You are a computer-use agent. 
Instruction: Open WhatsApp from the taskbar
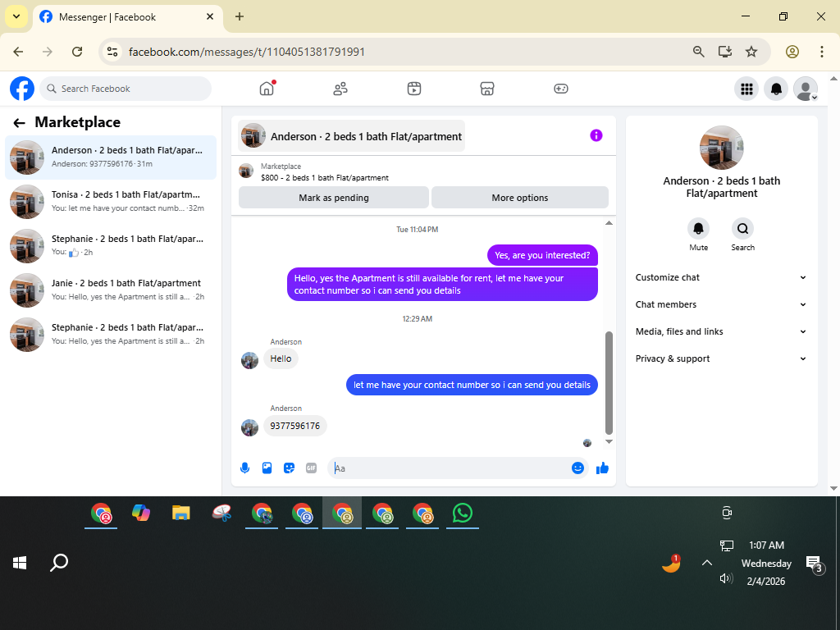[463, 514]
